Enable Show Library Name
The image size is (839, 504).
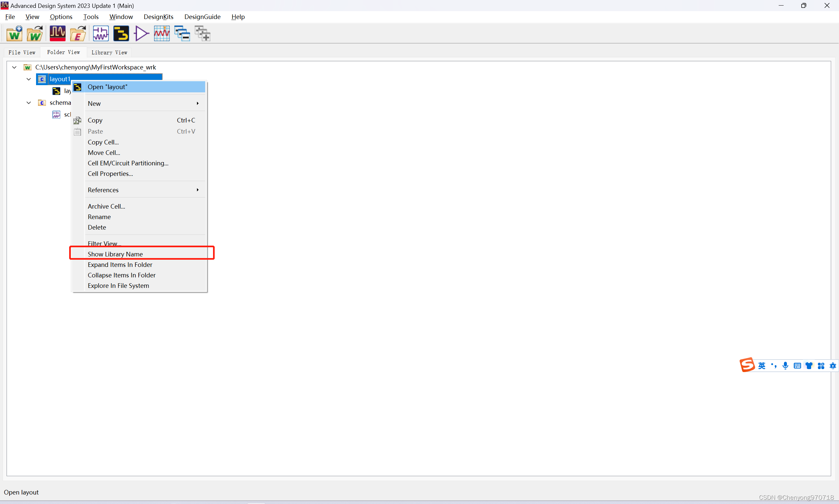(115, 254)
